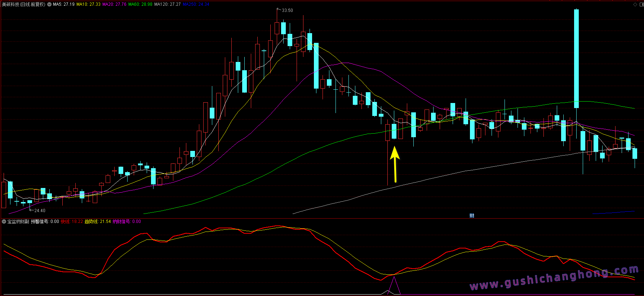Click the 24.40 low price label
This screenshot has height=296, width=644.
40,211
